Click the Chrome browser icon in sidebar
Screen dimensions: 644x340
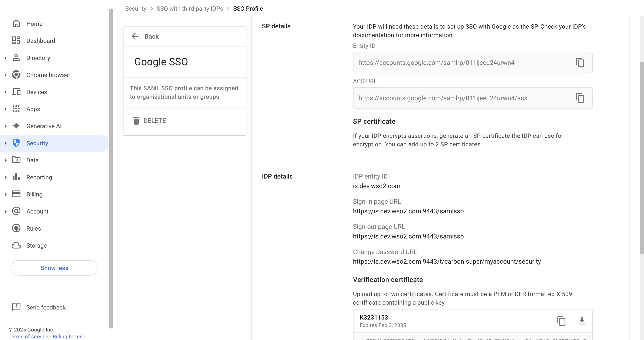tap(16, 75)
